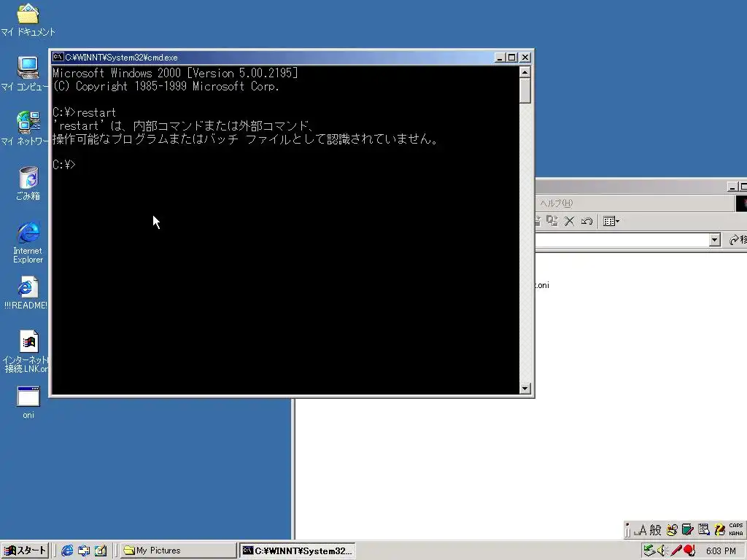Open the IME dictionary tool icon
Screen dimensions: 747x560
point(687,529)
